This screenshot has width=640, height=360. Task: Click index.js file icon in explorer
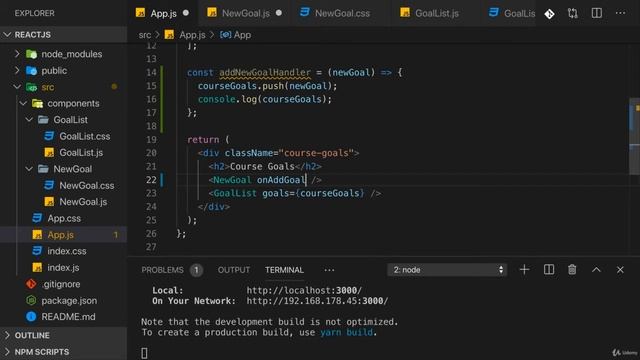[x=37, y=267]
